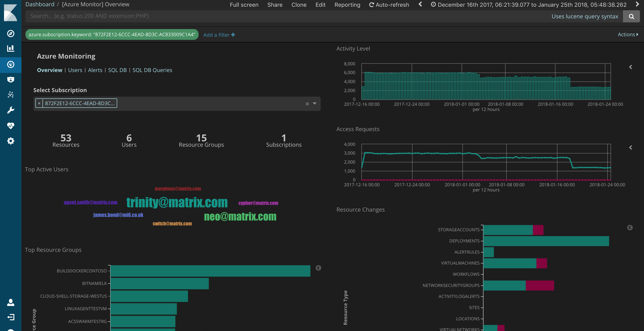Image resolution: width=644 pixels, height=331 pixels.
Task: Click switch@matrix.com in the tag cloud
Action: pos(172,224)
